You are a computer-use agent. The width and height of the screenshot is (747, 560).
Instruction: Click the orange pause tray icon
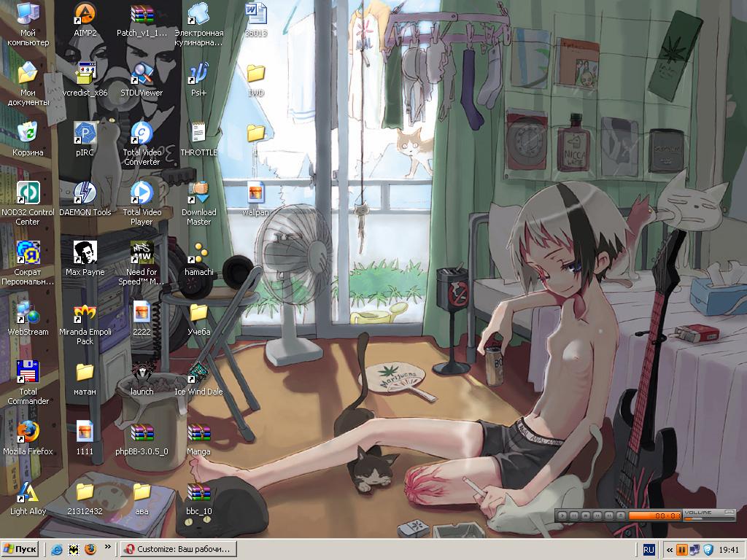coord(682,550)
